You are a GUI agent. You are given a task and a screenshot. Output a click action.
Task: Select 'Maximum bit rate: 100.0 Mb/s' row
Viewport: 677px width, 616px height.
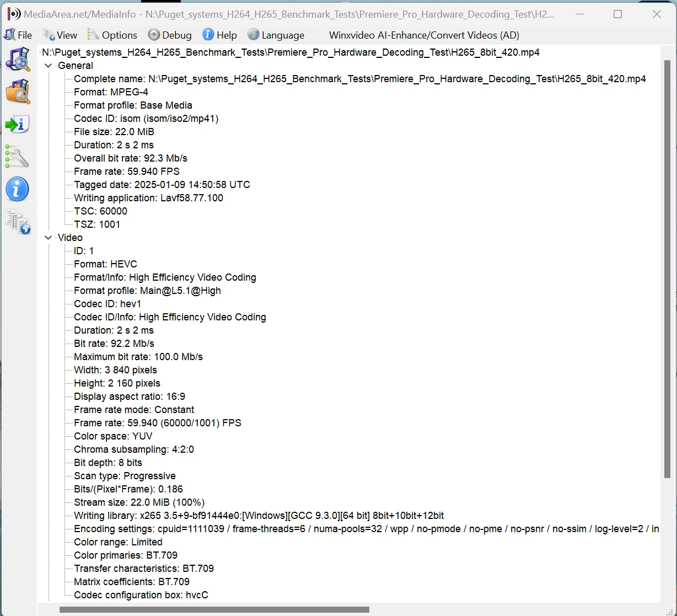click(x=138, y=357)
